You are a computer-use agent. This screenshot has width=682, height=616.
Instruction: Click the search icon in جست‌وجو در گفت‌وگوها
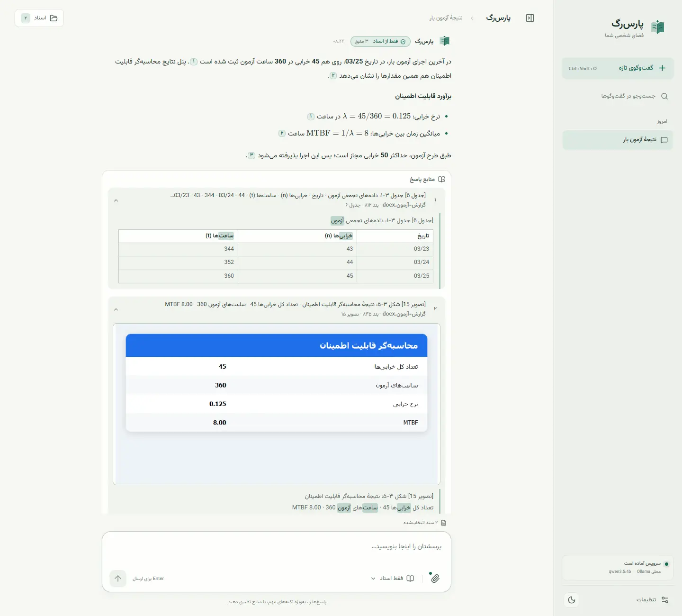click(664, 96)
